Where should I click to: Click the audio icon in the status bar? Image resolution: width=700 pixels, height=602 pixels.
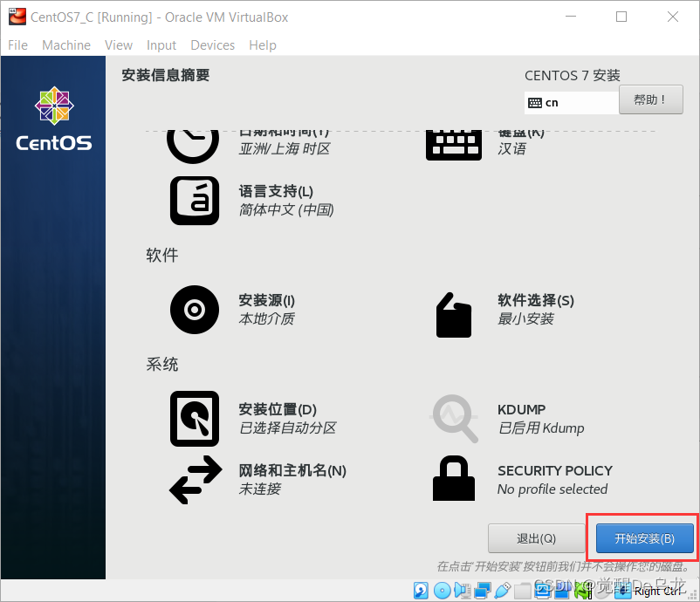tap(463, 591)
